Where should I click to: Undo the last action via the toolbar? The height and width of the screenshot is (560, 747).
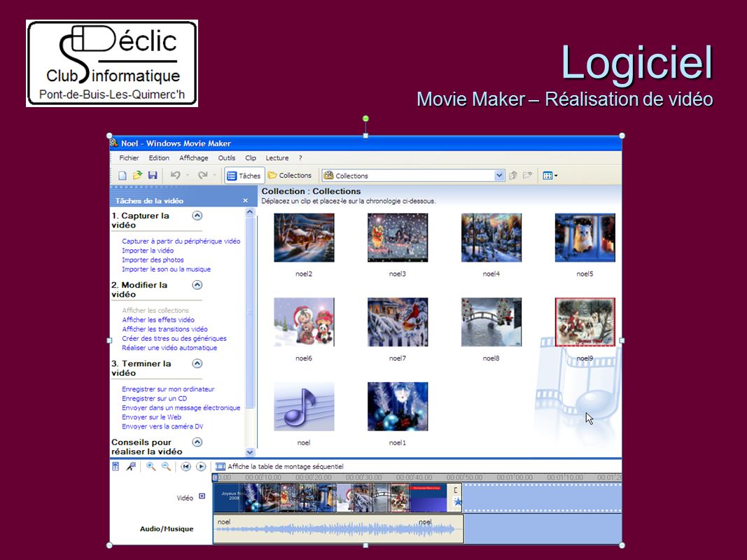point(175,176)
